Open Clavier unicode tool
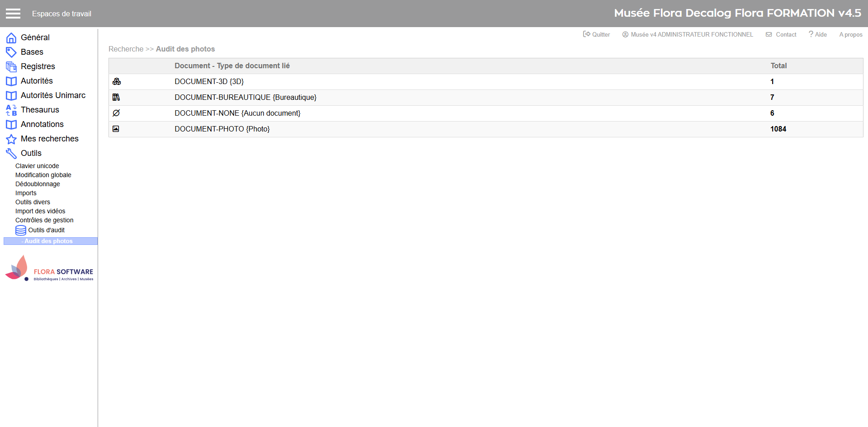 click(37, 166)
